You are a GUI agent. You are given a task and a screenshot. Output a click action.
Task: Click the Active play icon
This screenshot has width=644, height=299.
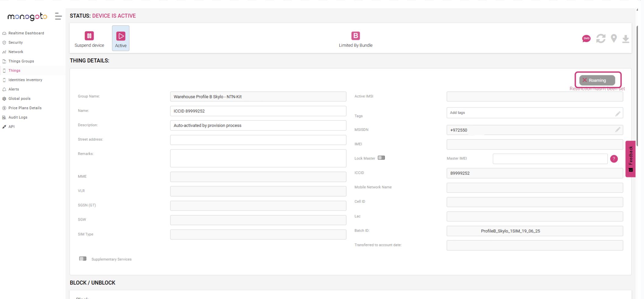(x=121, y=36)
